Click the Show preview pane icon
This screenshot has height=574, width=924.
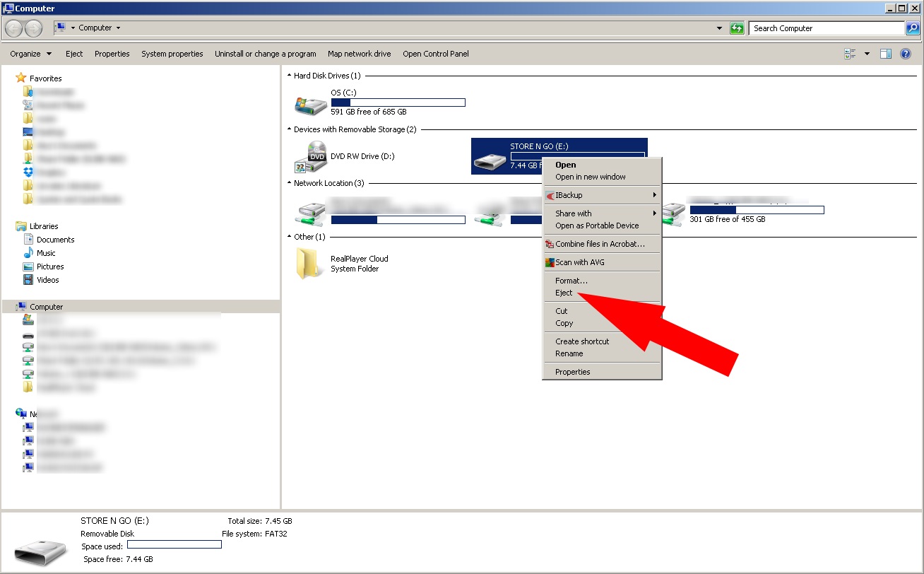pyautogui.click(x=885, y=53)
